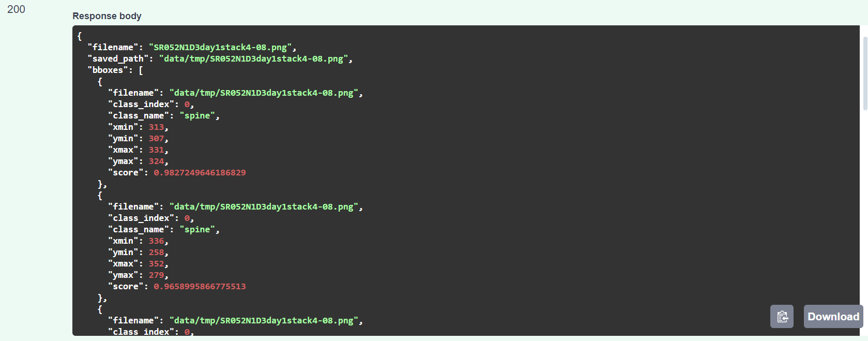Click the xmax value 331
Screen dimensions: 868x341
156,150
